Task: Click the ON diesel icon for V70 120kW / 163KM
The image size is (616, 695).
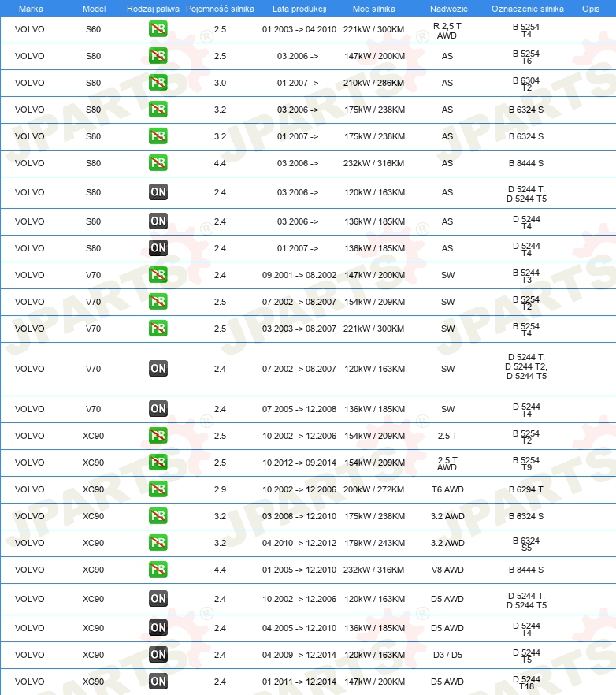Action: tap(158, 368)
